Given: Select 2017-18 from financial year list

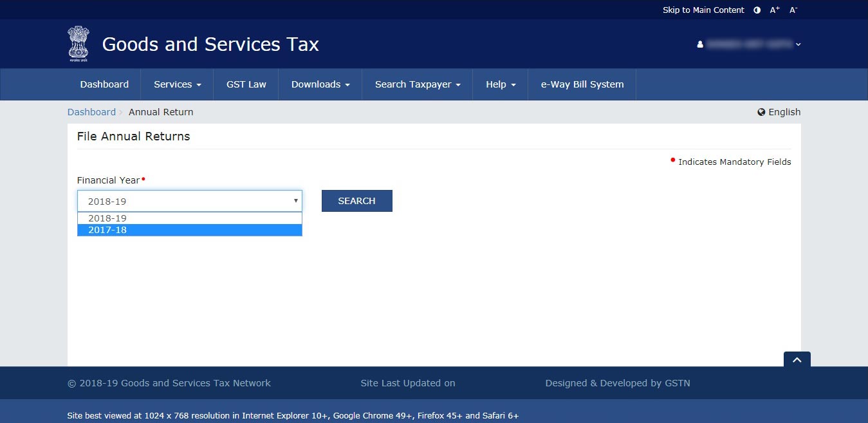Looking at the screenshot, I should click(x=189, y=230).
